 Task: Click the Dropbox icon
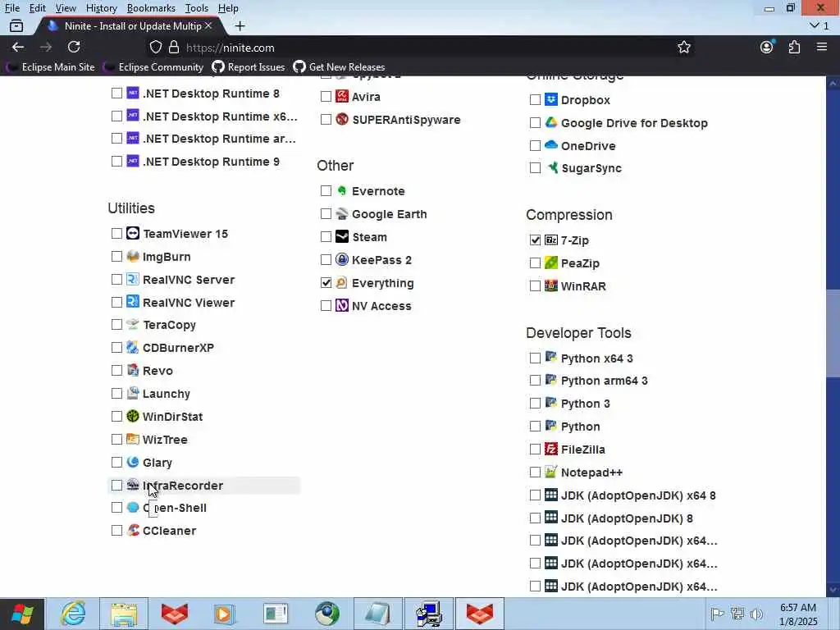pos(550,99)
